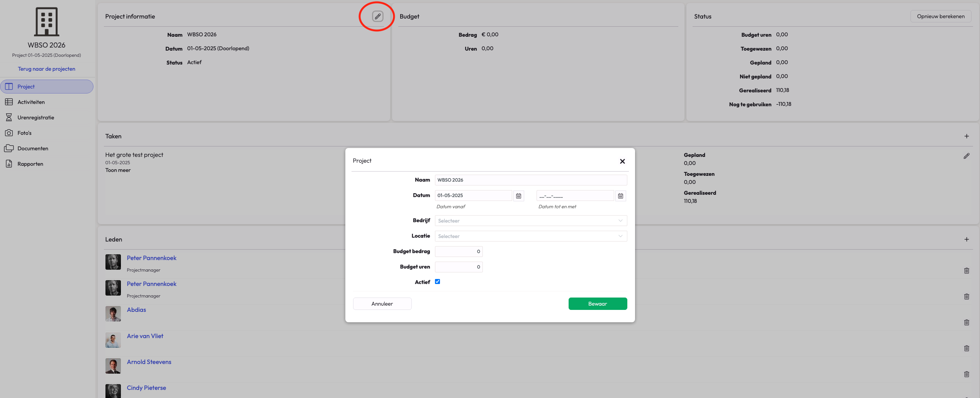
Task: Open calendar for Datum vanaf
Action: 519,196
